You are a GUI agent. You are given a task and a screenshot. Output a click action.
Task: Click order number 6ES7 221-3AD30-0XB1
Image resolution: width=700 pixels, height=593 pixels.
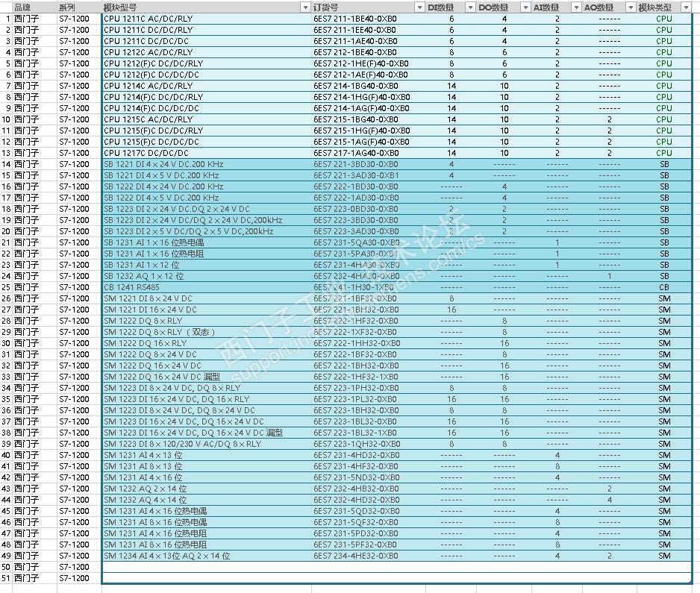[x=356, y=175]
